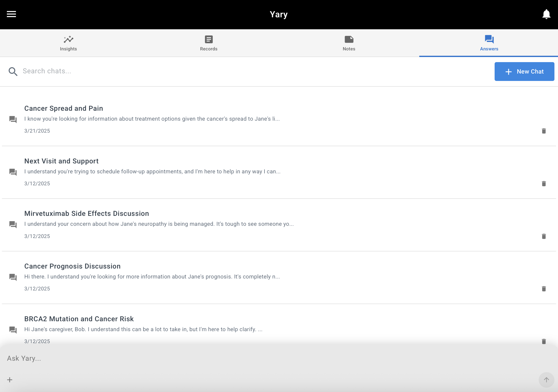Click the search magnifier icon
Viewport: 558px width, 392px height.
(13, 72)
